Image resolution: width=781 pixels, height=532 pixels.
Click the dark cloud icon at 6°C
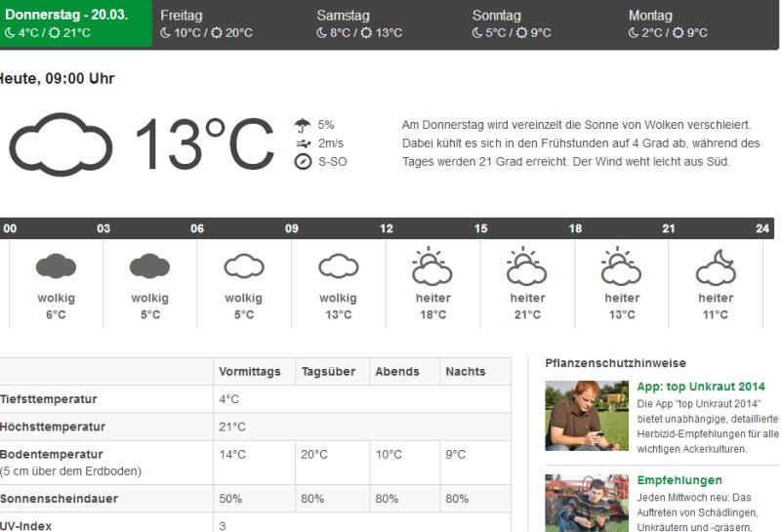point(56,266)
